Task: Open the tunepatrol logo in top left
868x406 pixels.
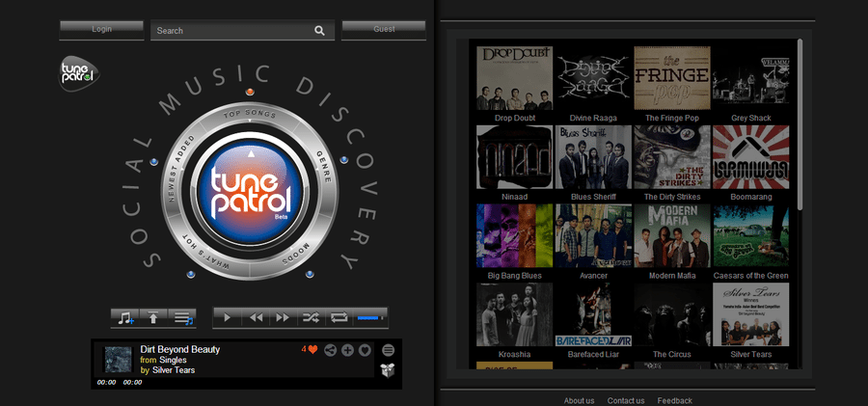Action: (x=79, y=73)
